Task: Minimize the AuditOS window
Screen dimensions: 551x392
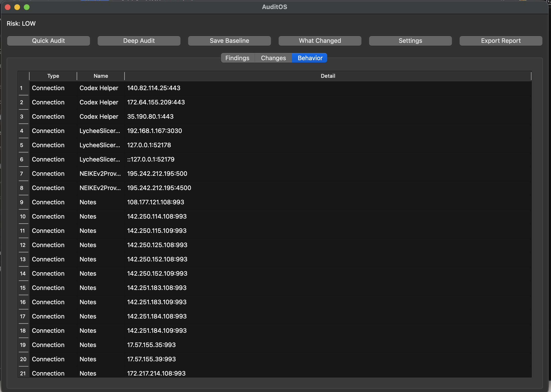Action: pyautogui.click(x=17, y=7)
